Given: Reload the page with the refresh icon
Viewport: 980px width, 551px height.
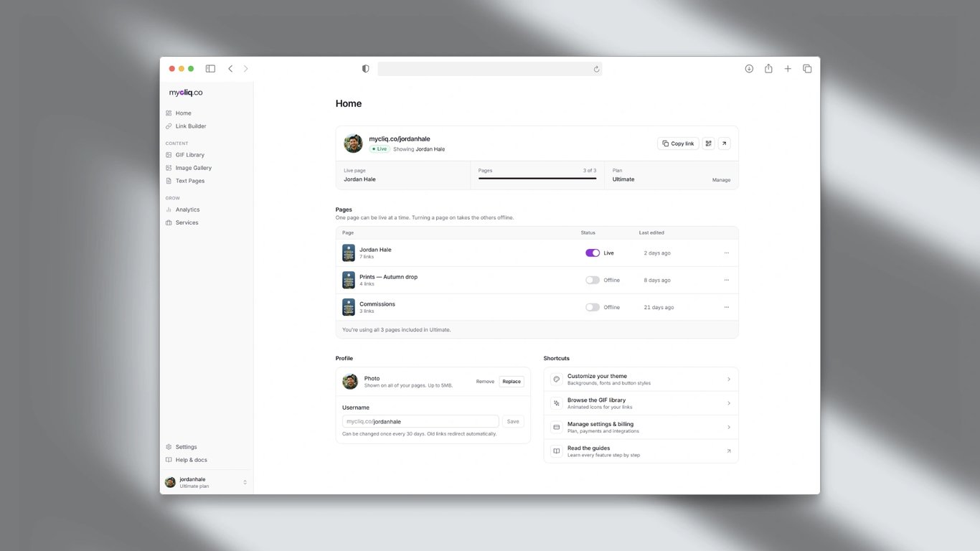Looking at the screenshot, I should pyautogui.click(x=596, y=69).
